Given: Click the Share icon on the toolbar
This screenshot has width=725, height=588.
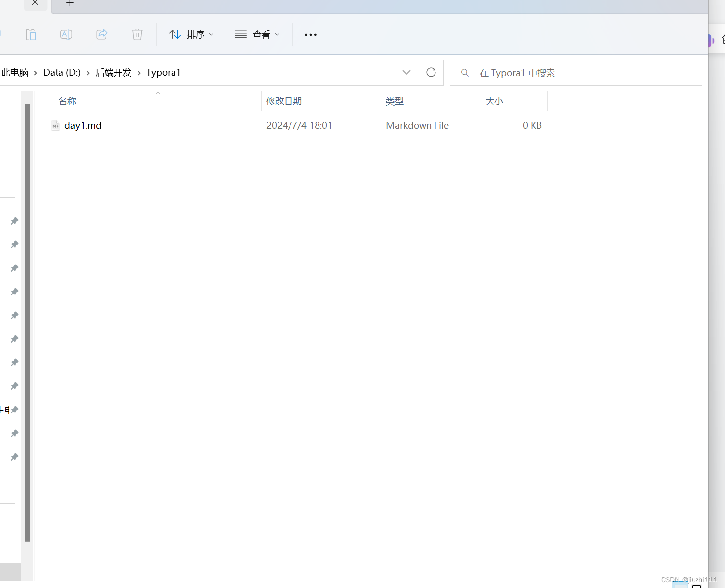Looking at the screenshot, I should coord(102,34).
